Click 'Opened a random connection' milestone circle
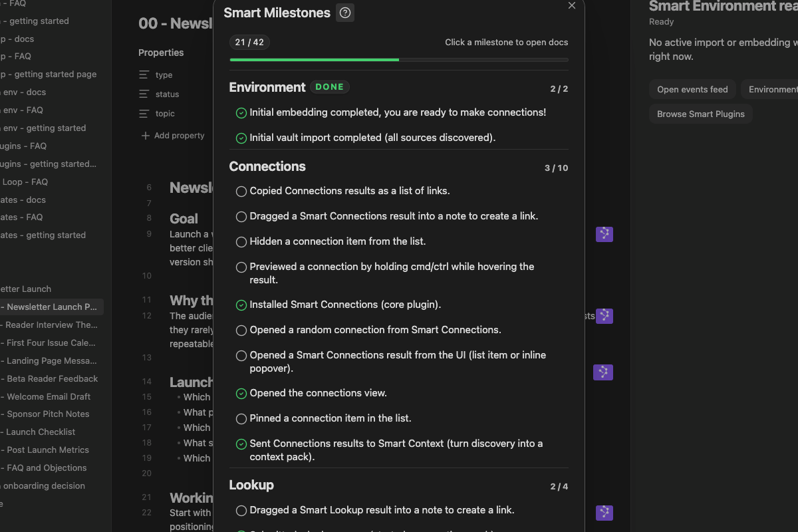Image resolution: width=798 pixels, height=532 pixels. [241, 331]
